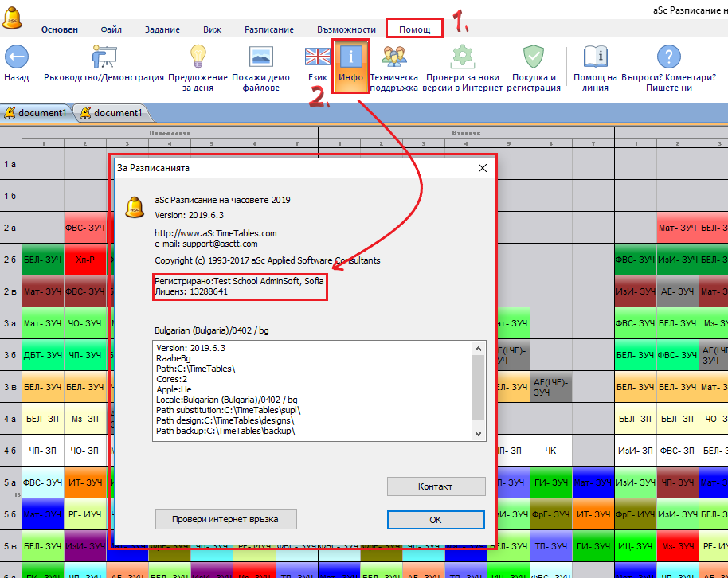Select the first document1 tab

pyautogui.click(x=37, y=113)
